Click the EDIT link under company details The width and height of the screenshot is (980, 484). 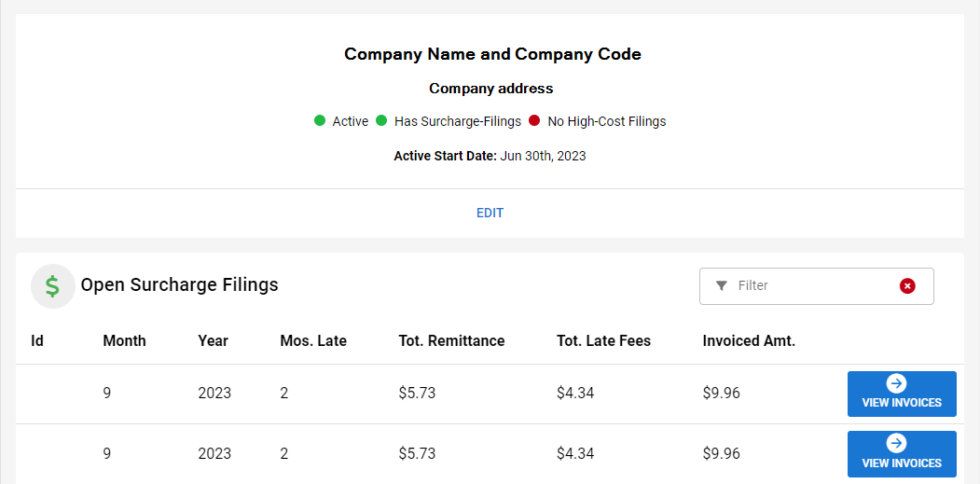[490, 213]
